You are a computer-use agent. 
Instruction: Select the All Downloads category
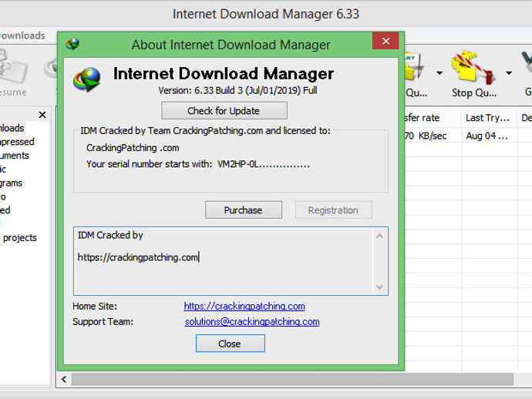point(12,128)
